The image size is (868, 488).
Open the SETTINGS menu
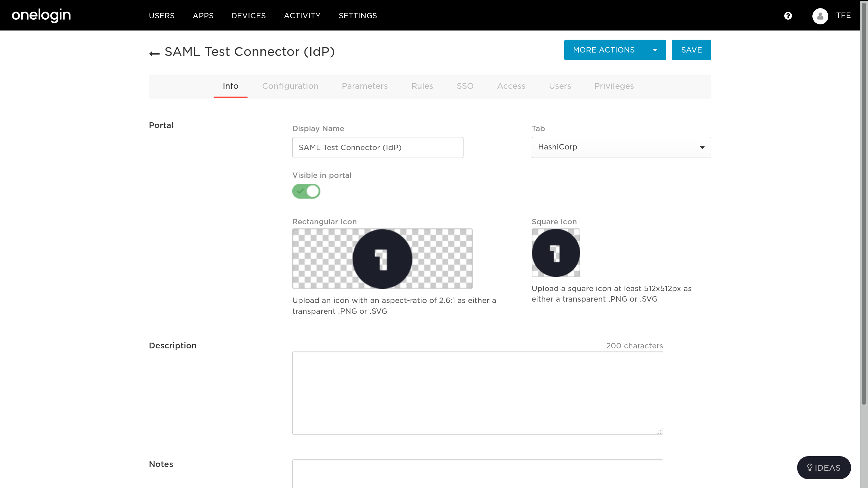pyautogui.click(x=358, y=16)
